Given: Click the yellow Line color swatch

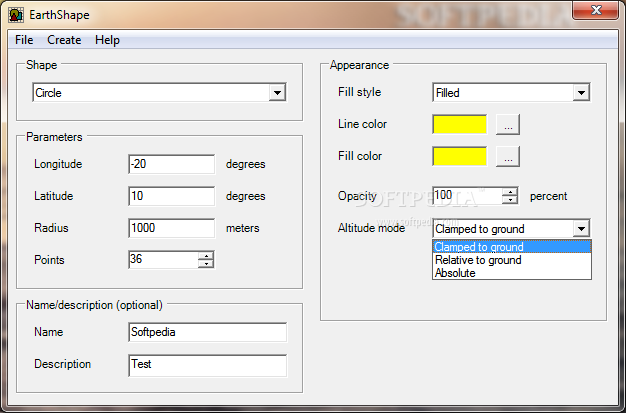Looking at the screenshot, I should (460, 124).
